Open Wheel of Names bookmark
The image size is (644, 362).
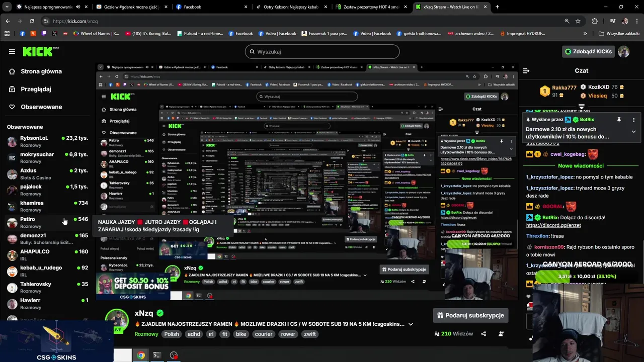(96, 34)
